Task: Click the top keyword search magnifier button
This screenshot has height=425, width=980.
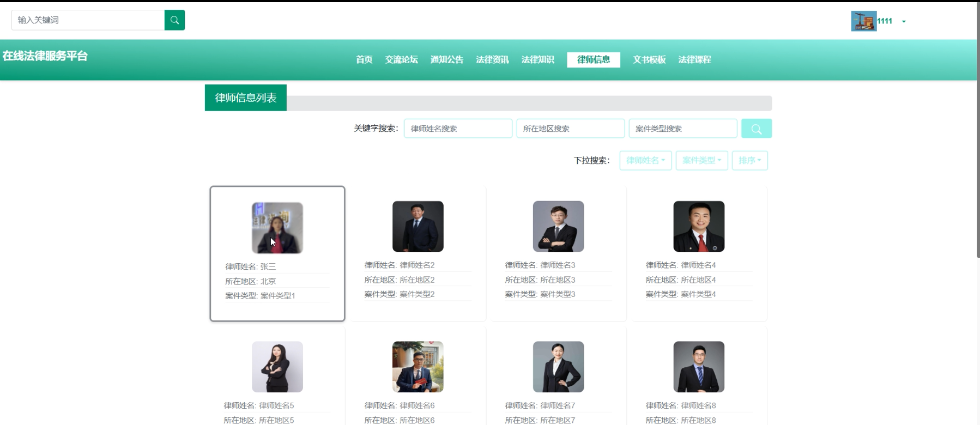Action: (x=174, y=20)
